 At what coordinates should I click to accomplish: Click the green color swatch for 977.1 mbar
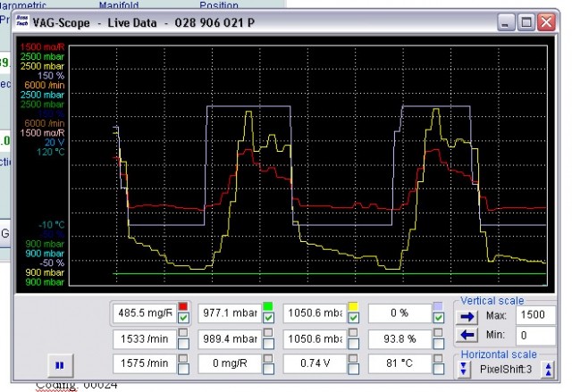(x=268, y=306)
